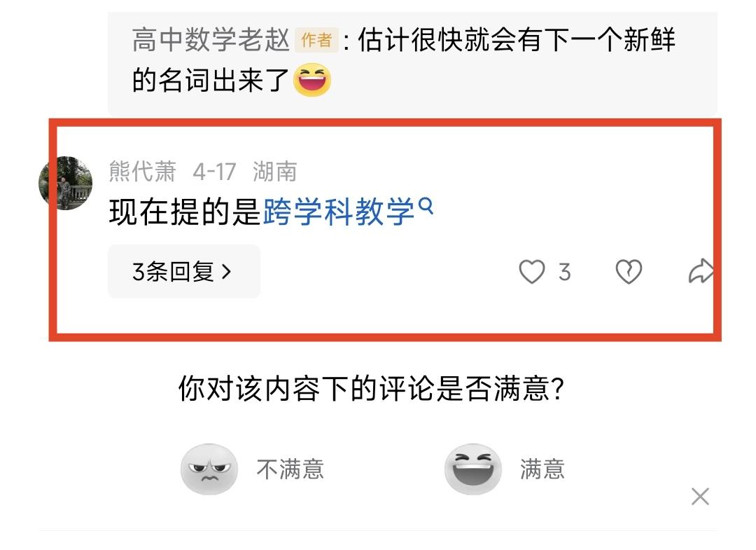Share the comment using the arrow icon
Image resolution: width=756 pixels, height=550 pixels.
point(701,271)
